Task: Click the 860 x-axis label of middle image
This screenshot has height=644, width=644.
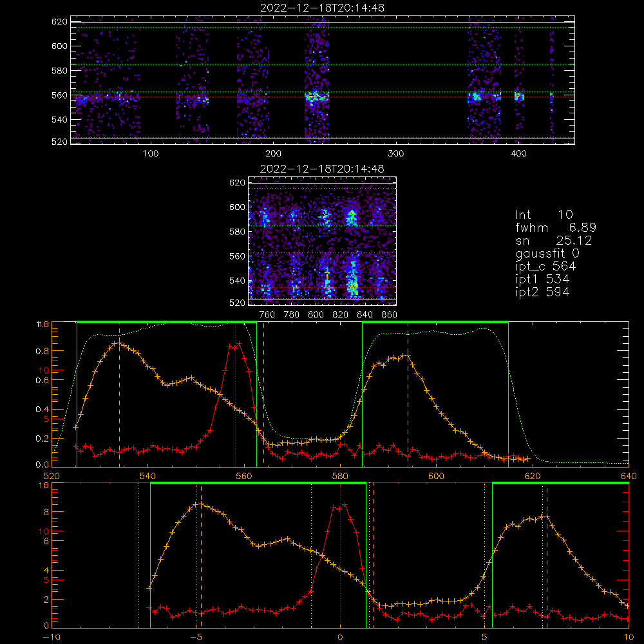Action: point(389,315)
